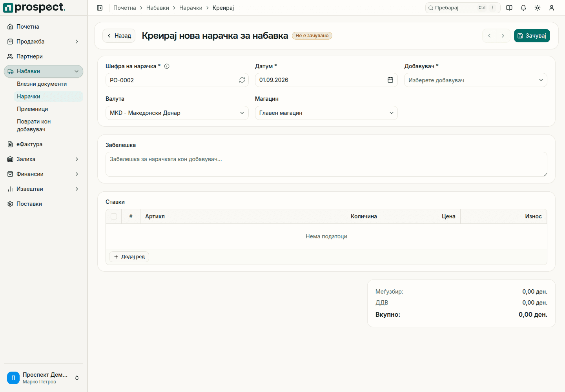Click the Зачувај save button

532,36
